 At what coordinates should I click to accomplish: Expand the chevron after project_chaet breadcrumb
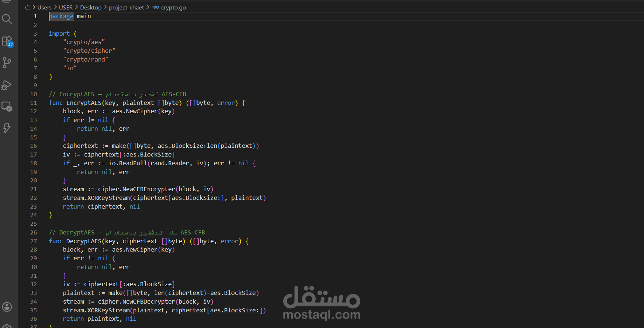[148, 7]
